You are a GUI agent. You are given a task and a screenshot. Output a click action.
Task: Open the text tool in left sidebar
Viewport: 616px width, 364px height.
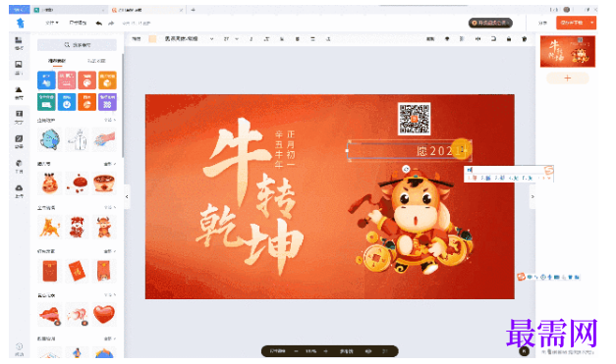19,117
